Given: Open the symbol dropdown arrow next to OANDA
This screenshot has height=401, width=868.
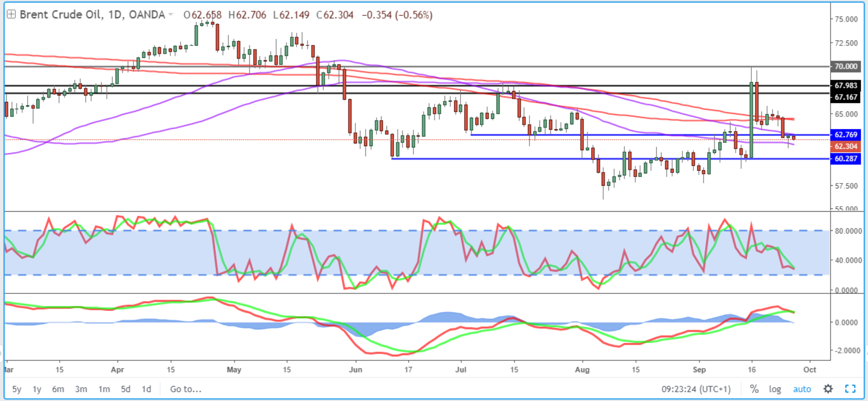Looking at the screenshot, I should tap(171, 15).
